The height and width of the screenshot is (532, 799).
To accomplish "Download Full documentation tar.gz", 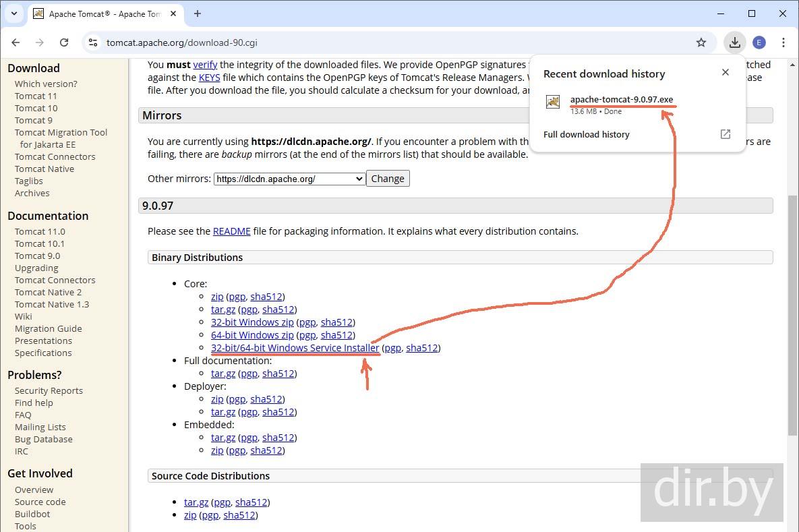I will [223, 374].
